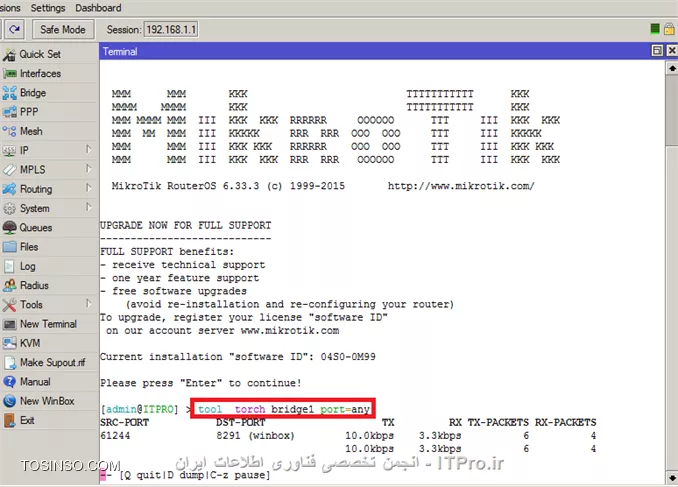Open the Interfaces icon in sidebar
678x487 pixels.
(x=10, y=74)
